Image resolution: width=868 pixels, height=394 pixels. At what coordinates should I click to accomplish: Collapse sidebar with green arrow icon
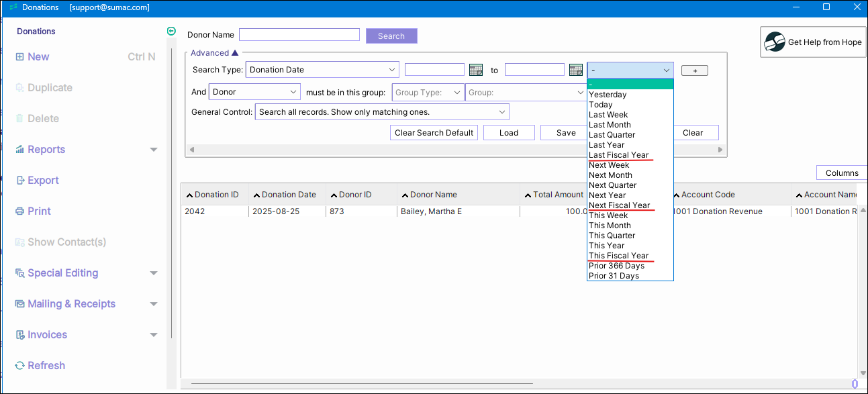[171, 31]
